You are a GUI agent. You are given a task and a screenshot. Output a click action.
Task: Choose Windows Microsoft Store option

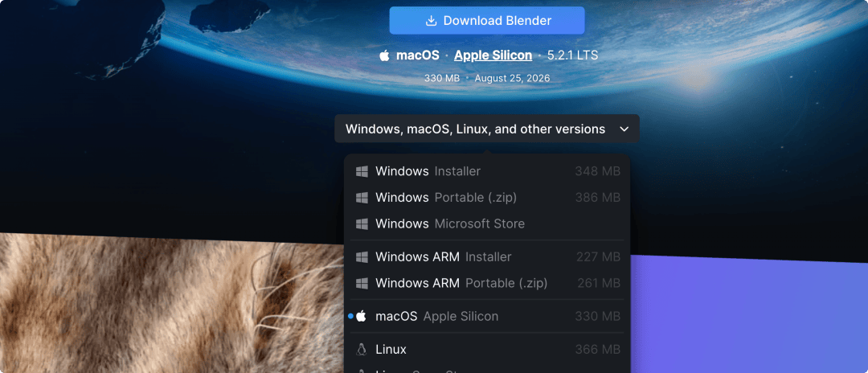[486, 223]
